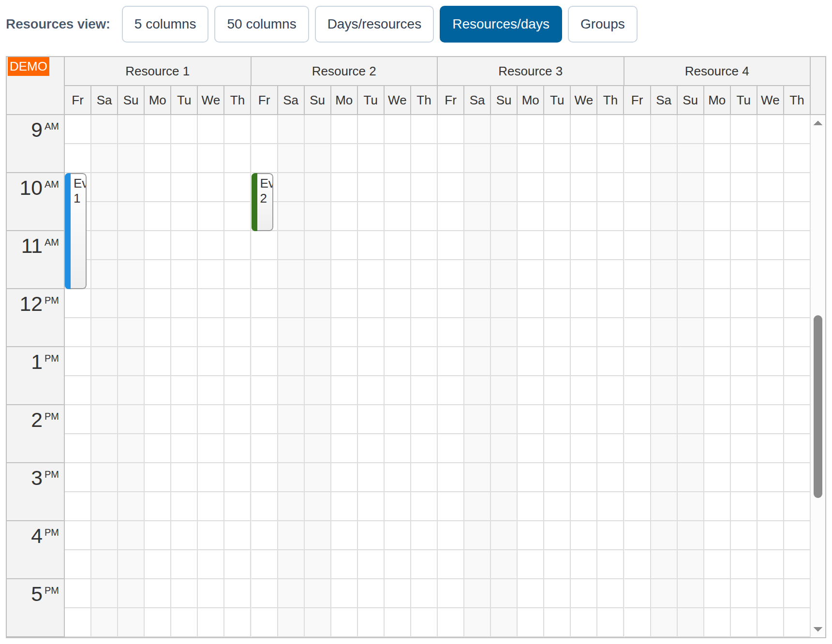Click the Fr header under Resource 3
The image size is (832, 644).
click(x=451, y=100)
